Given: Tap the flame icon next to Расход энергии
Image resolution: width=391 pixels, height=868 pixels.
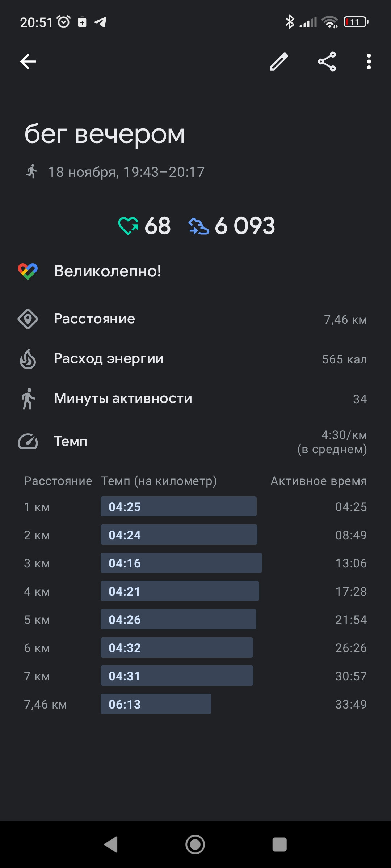Looking at the screenshot, I should pyautogui.click(x=28, y=359).
